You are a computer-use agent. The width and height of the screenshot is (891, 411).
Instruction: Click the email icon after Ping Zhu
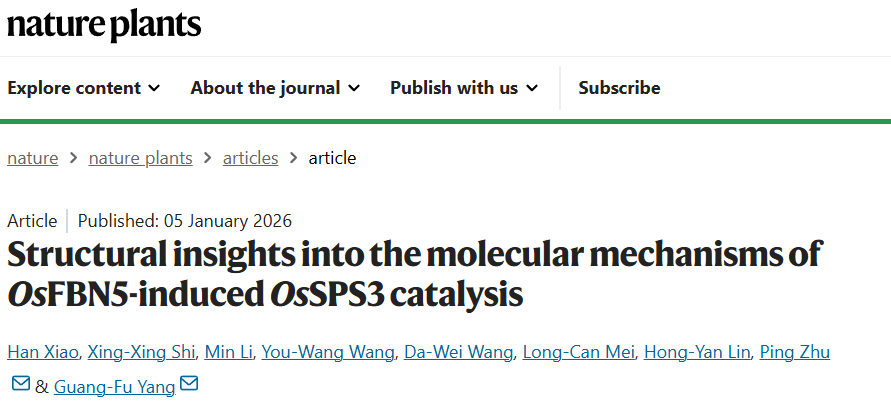tap(20, 384)
